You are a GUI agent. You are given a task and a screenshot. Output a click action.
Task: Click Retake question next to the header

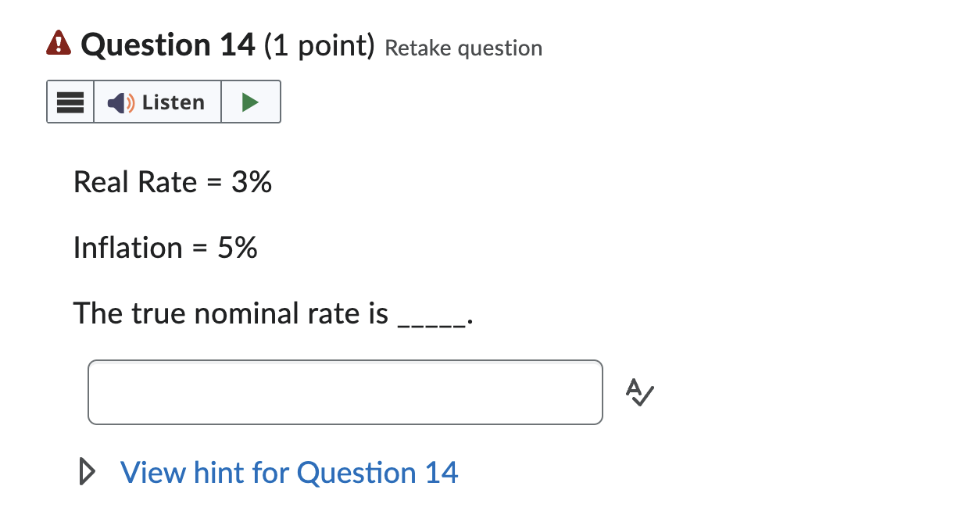click(x=463, y=48)
